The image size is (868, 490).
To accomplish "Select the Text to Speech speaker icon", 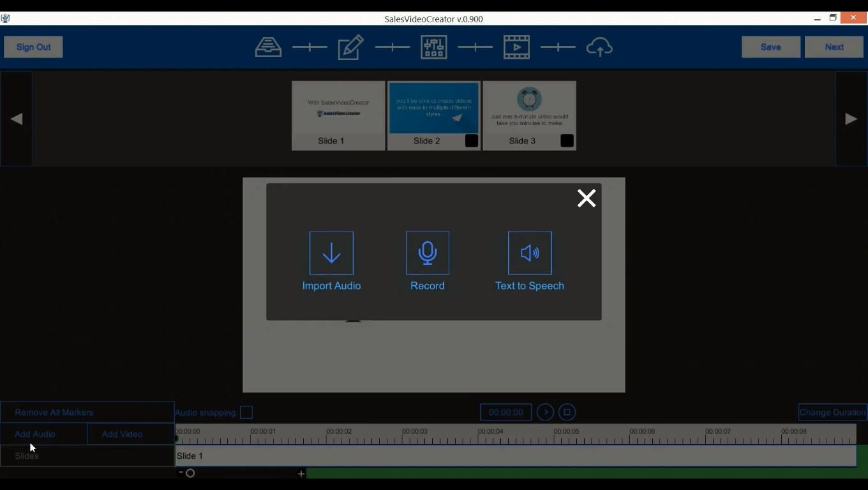I will pyautogui.click(x=529, y=253).
